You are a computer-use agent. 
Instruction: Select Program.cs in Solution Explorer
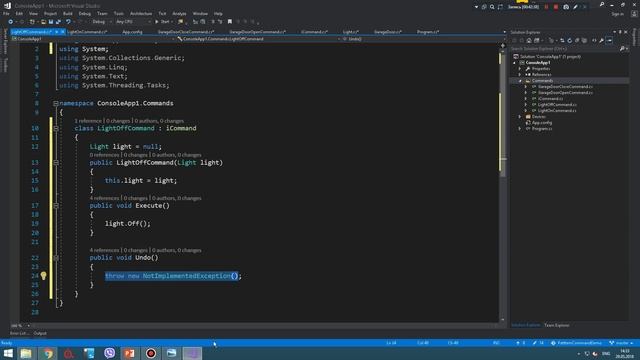click(x=542, y=129)
